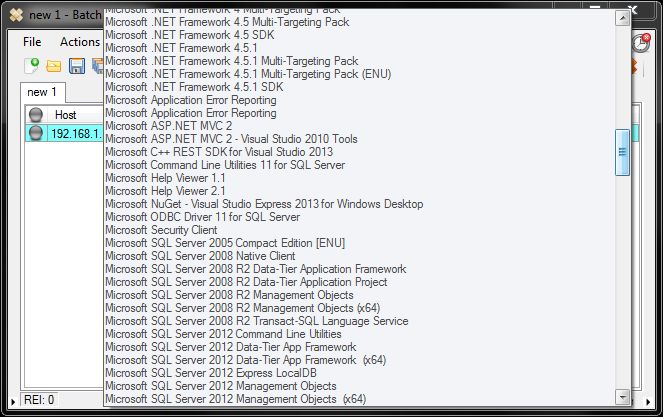The height and width of the screenshot is (417, 663).
Task: Click the new grid icon with green dot
Action: click(x=32, y=66)
